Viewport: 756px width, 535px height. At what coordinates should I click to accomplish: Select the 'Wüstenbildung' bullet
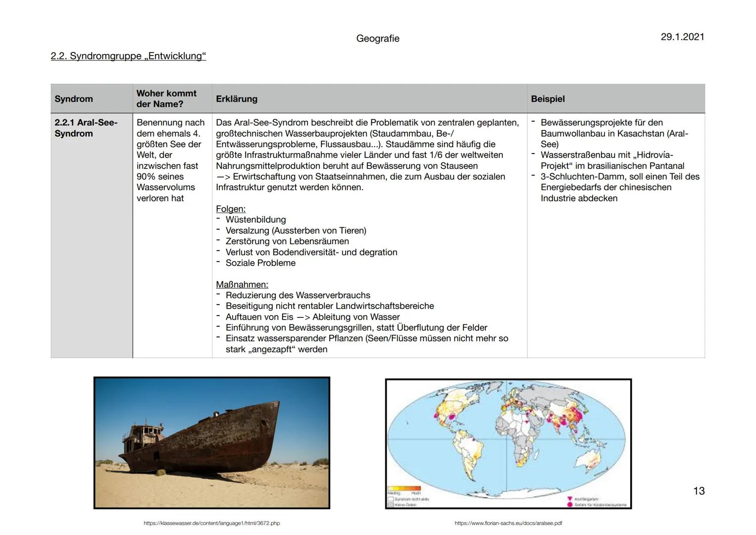pos(255,219)
